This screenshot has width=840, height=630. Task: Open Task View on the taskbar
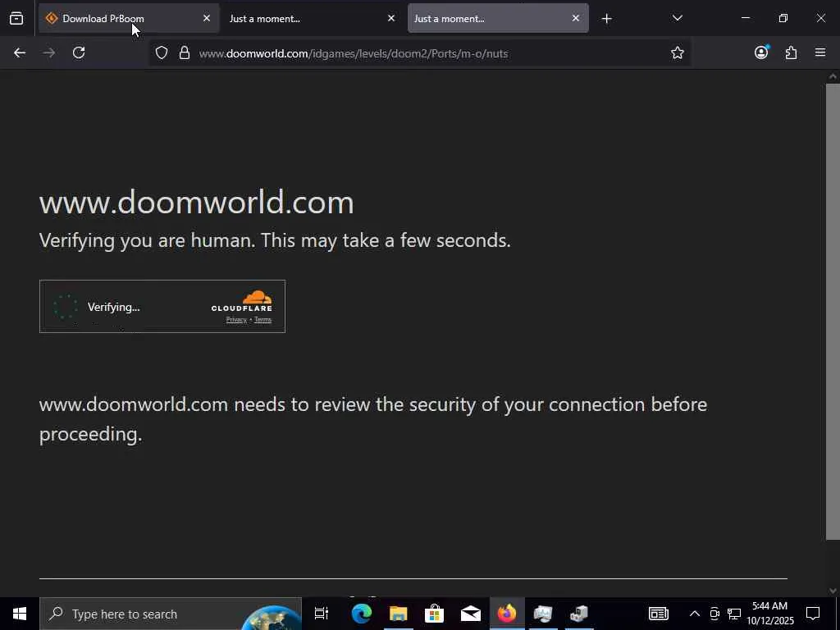[x=321, y=614]
